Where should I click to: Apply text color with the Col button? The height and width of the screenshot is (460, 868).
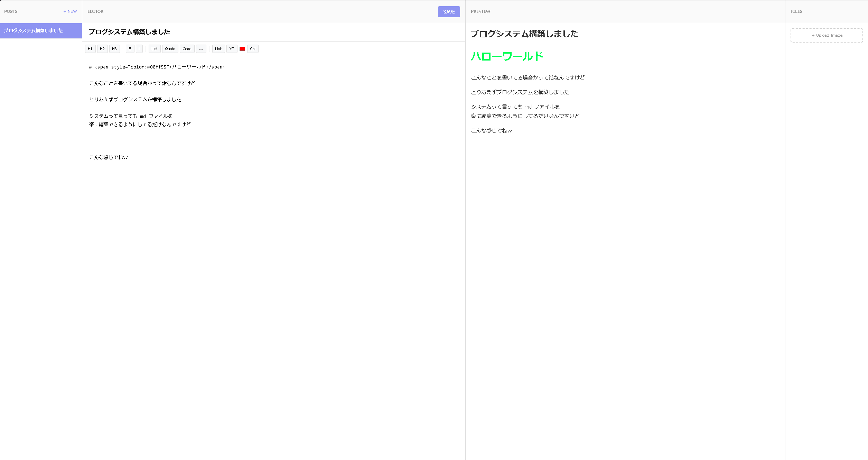tap(253, 49)
